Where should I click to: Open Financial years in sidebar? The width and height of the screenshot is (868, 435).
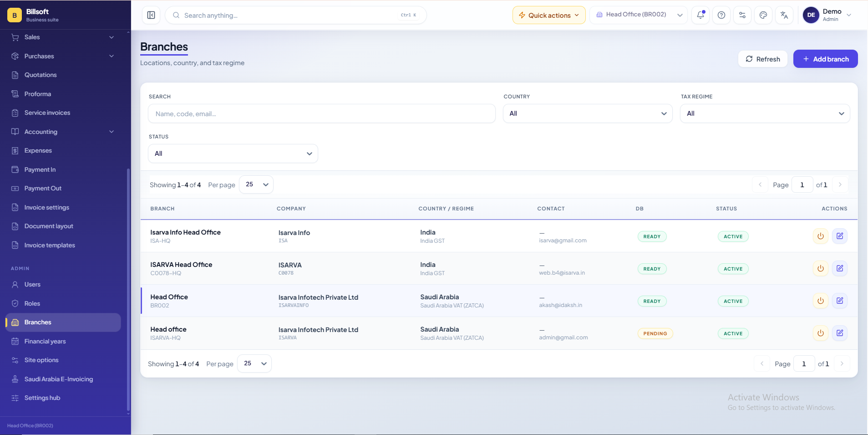tap(63, 341)
